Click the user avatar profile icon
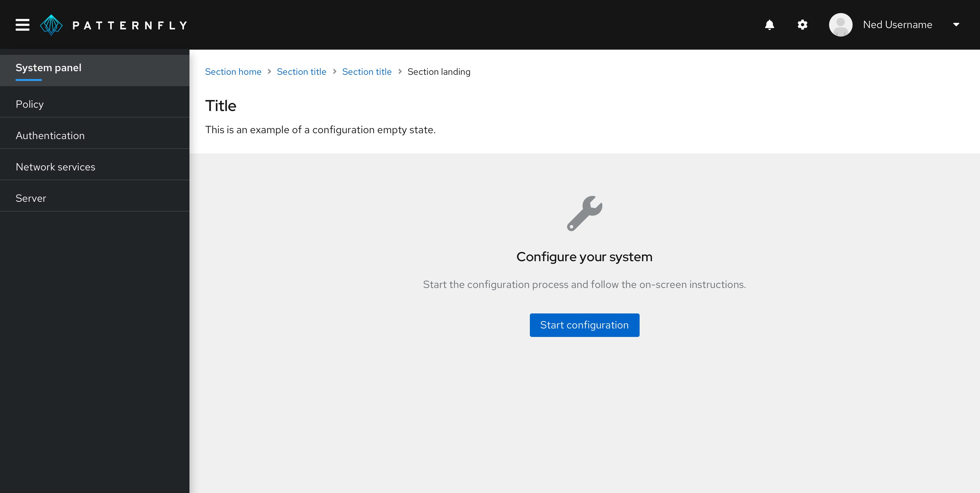980x493 pixels. point(841,24)
